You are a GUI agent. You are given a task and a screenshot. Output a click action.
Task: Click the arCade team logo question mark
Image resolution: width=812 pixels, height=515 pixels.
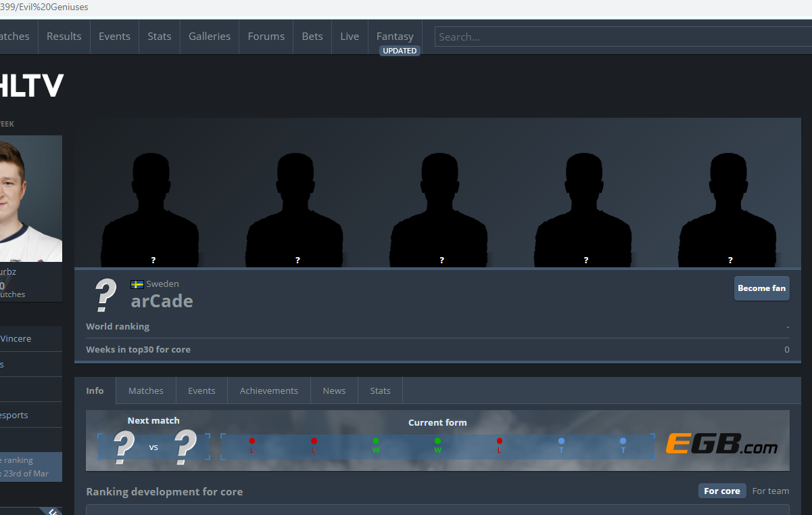105,296
